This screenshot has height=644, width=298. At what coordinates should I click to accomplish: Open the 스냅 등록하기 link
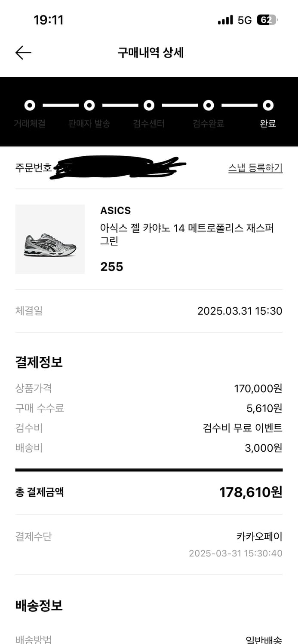(255, 168)
